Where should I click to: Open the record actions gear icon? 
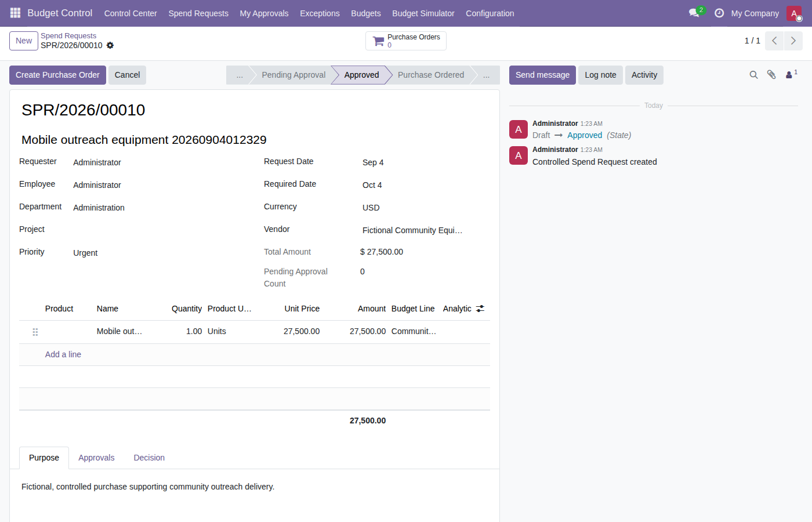point(110,45)
